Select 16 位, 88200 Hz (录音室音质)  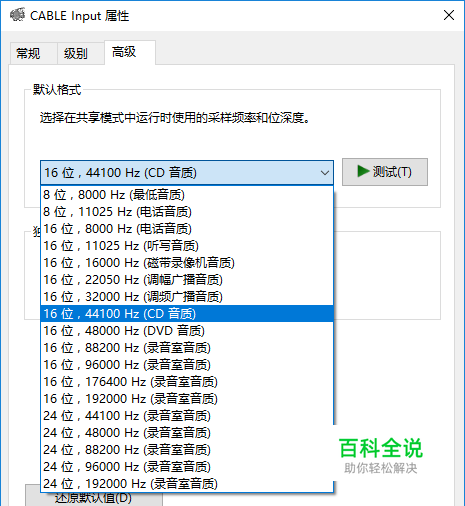(x=187, y=348)
